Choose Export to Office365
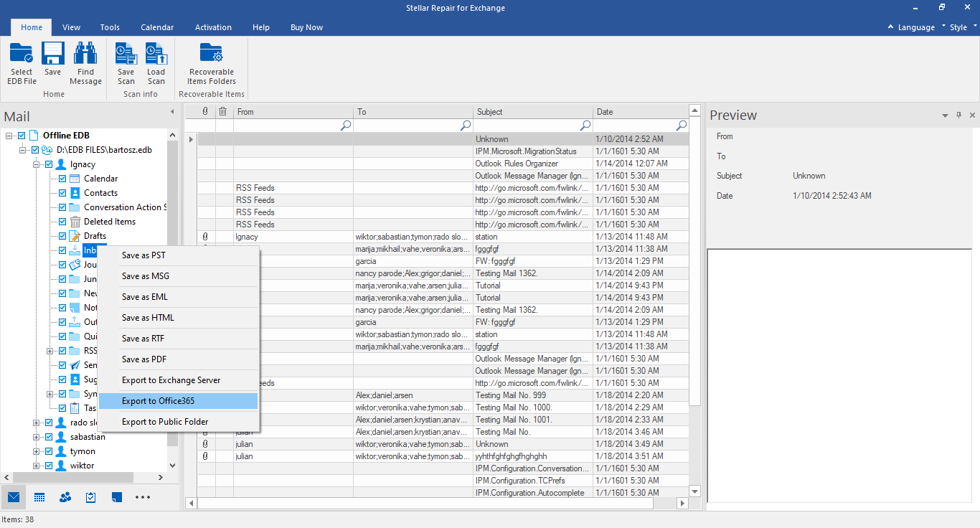The width and height of the screenshot is (980, 528). pos(179,401)
